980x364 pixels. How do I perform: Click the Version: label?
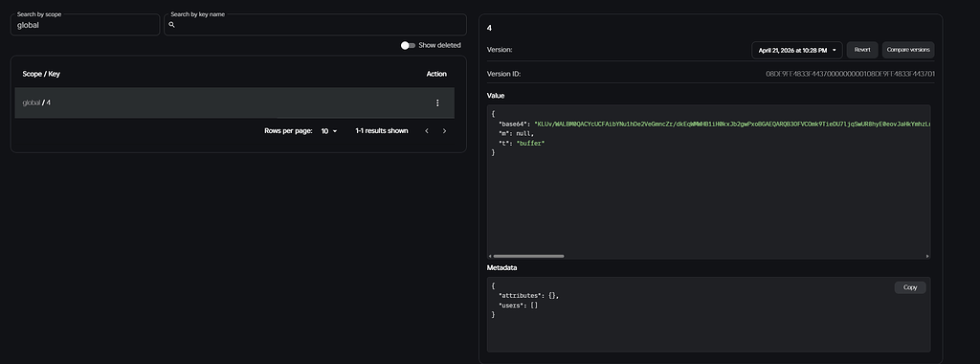tap(500, 50)
